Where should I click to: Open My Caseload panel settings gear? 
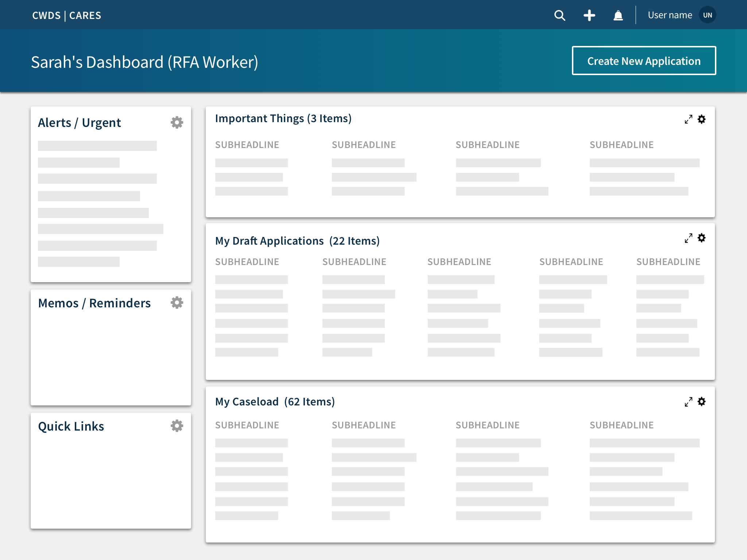coord(702,402)
